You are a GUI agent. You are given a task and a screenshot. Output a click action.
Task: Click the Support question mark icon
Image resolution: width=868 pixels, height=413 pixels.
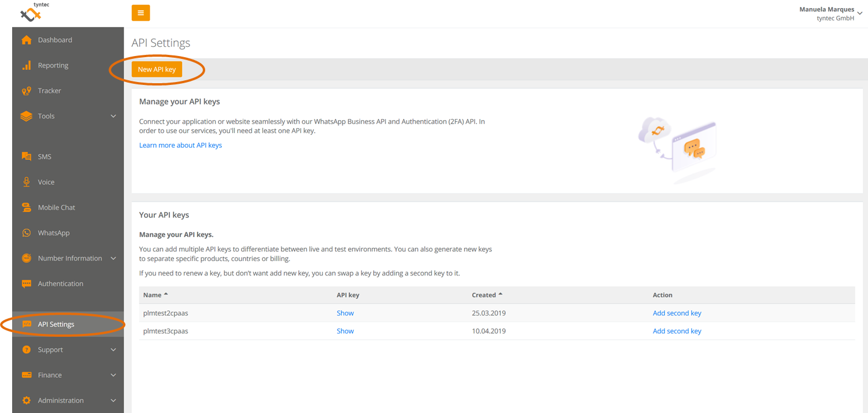point(27,349)
